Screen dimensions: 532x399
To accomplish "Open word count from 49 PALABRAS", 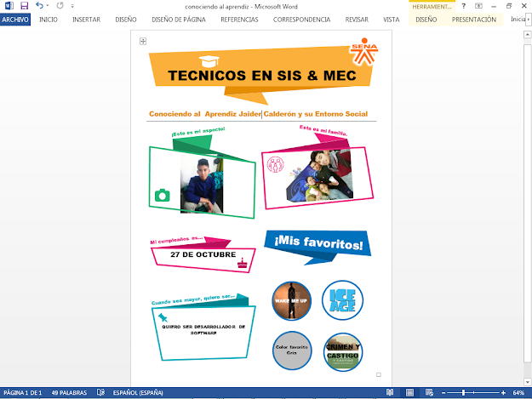I will click(69, 393).
